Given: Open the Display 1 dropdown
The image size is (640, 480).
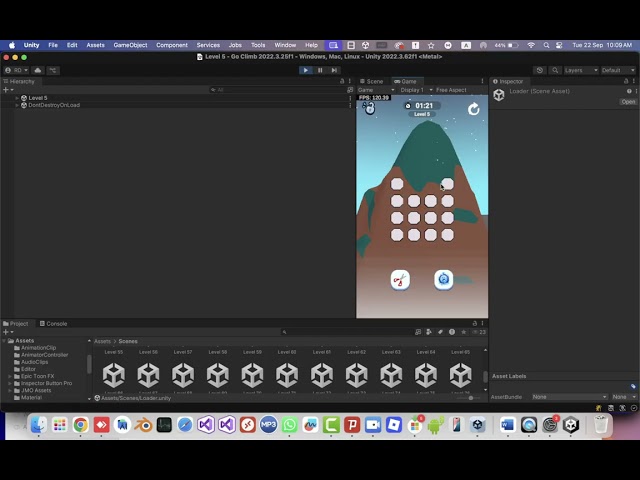Looking at the screenshot, I should click(x=415, y=90).
